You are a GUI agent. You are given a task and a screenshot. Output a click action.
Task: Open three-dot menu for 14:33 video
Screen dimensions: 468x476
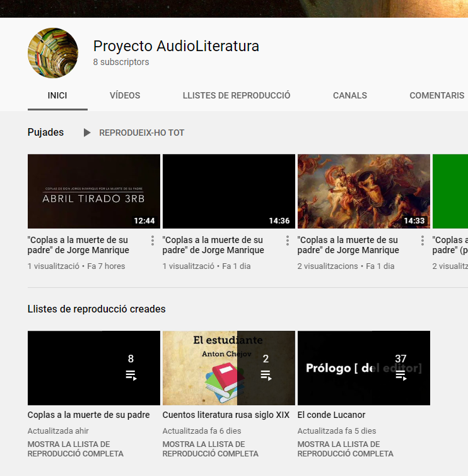(x=423, y=241)
